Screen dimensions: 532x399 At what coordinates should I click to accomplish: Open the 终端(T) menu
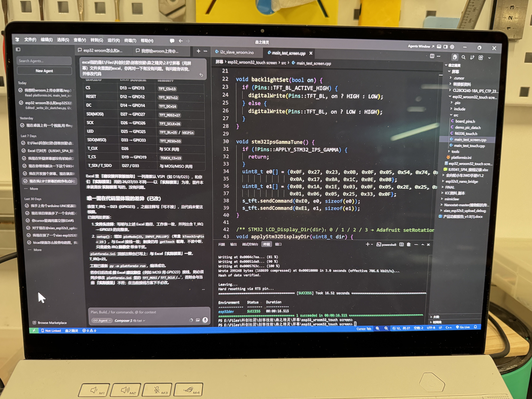click(130, 40)
